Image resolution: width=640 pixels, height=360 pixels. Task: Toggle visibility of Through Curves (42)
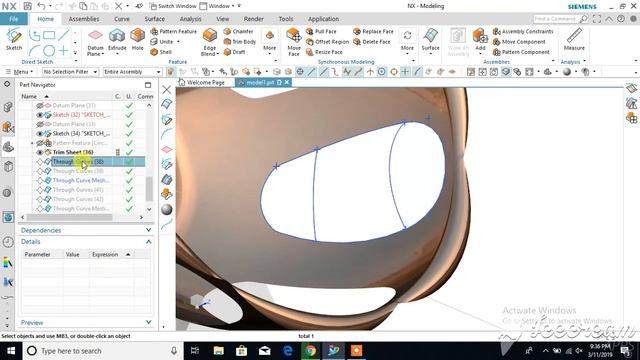pyautogui.click(x=40, y=199)
